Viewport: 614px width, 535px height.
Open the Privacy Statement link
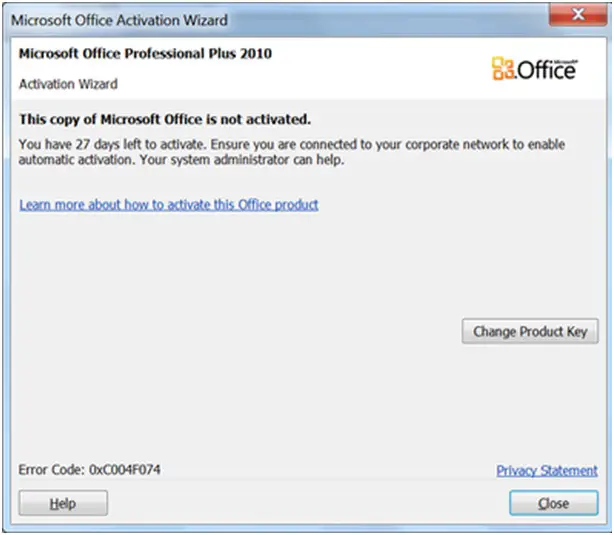(547, 470)
